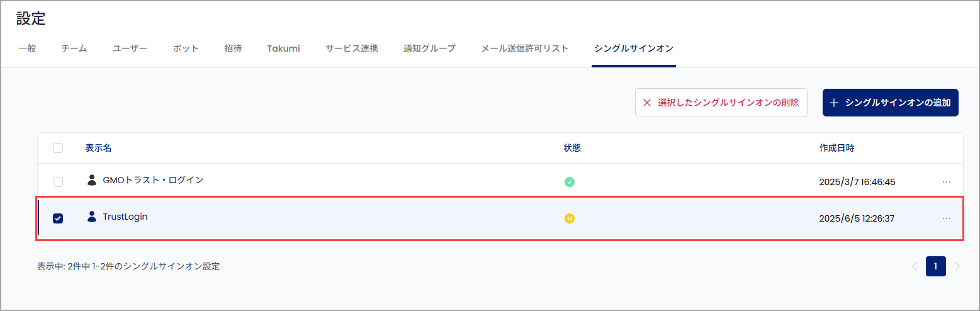Toggle the select-all checkbox in the header
Image resolution: width=980 pixels, height=311 pixels.
pos(58,148)
